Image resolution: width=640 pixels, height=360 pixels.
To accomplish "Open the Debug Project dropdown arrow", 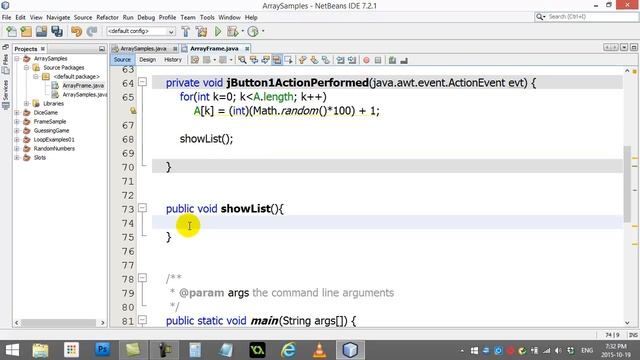I will (x=242, y=31).
